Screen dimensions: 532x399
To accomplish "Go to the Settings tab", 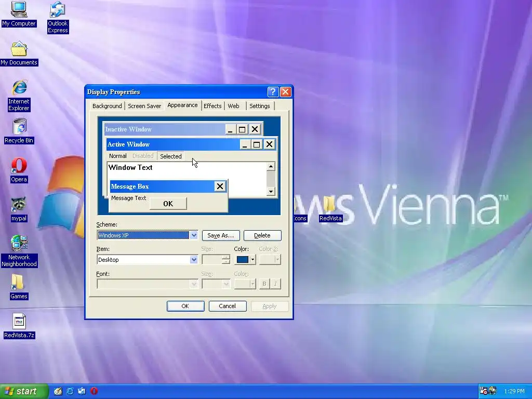I will coord(260,106).
